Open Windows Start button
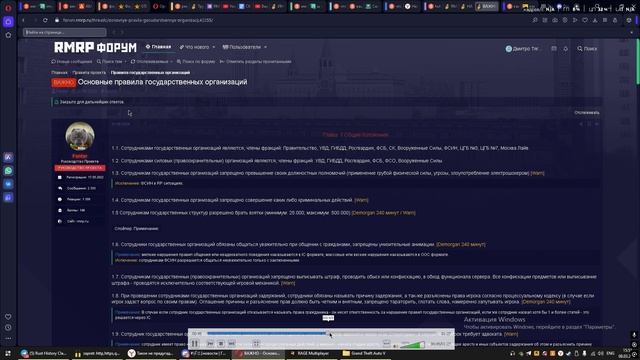The image size is (640, 360). (x=7, y=353)
